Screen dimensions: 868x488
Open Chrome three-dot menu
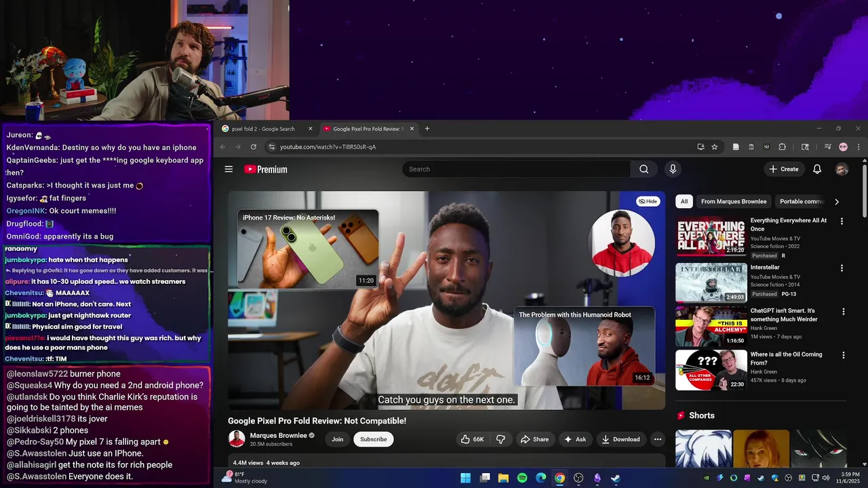(x=859, y=147)
